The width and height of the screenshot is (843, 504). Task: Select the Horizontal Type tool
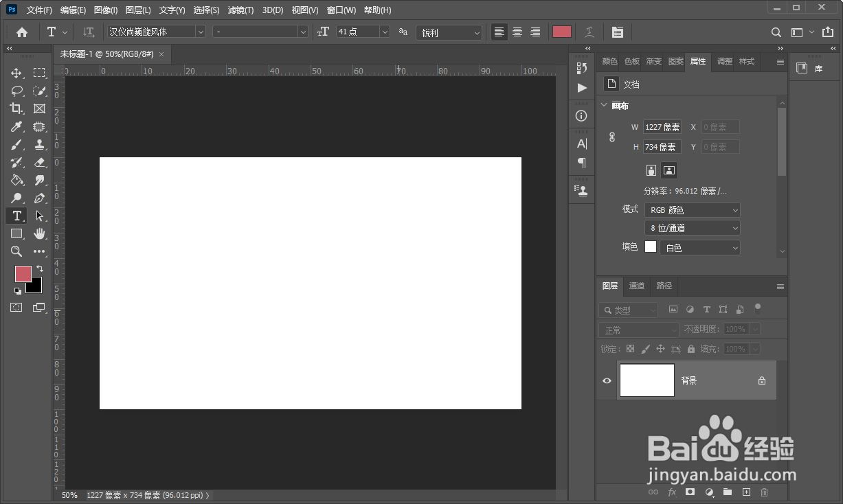[x=16, y=216]
